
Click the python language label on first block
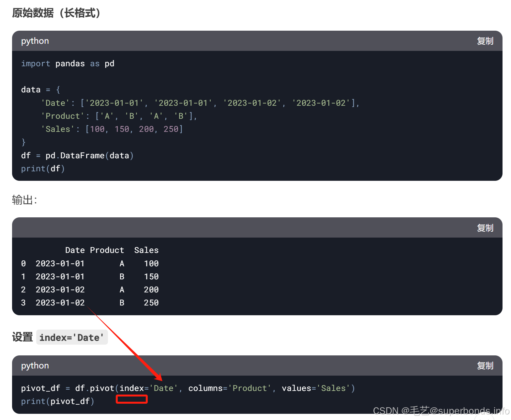coord(35,41)
